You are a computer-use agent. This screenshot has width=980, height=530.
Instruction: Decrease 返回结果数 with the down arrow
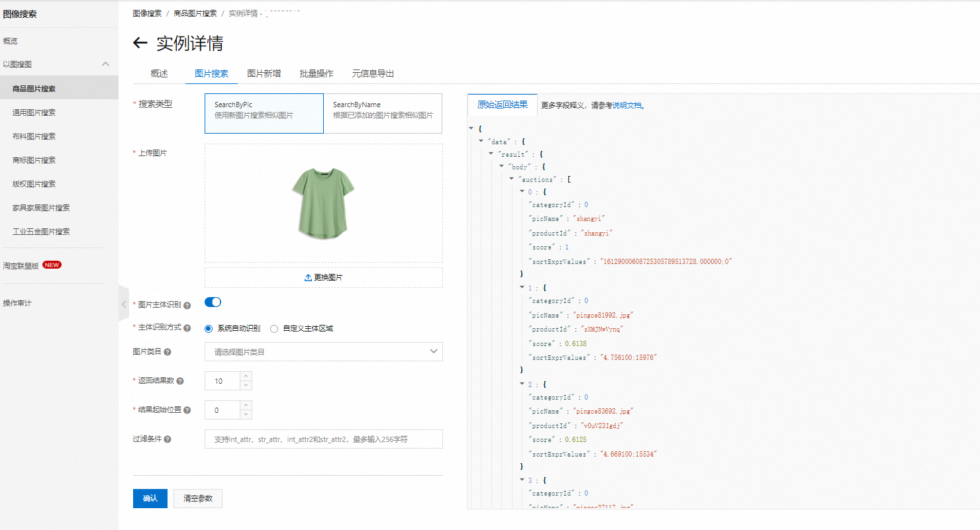(x=246, y=386)
